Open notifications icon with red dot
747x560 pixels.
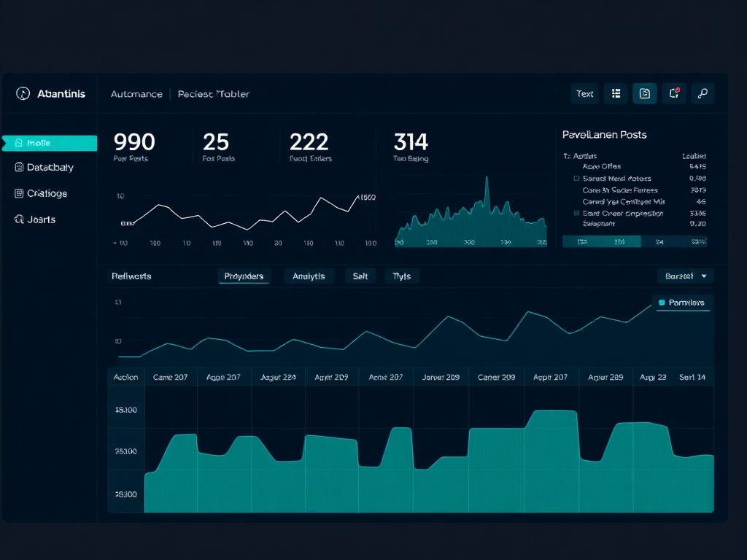click(673, 93)
